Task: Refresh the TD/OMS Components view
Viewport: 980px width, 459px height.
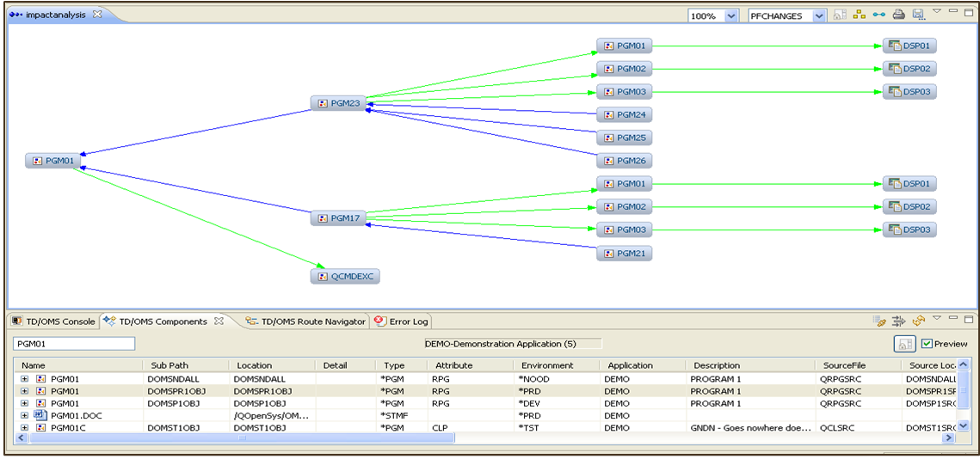Action: coord(918,321)
